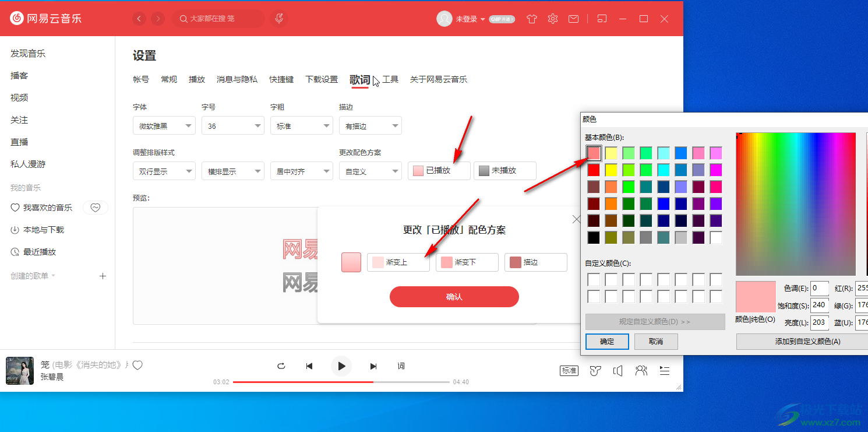Expand the 创建的歌单 section
The image size is (868, 432).
coord(33,276)
